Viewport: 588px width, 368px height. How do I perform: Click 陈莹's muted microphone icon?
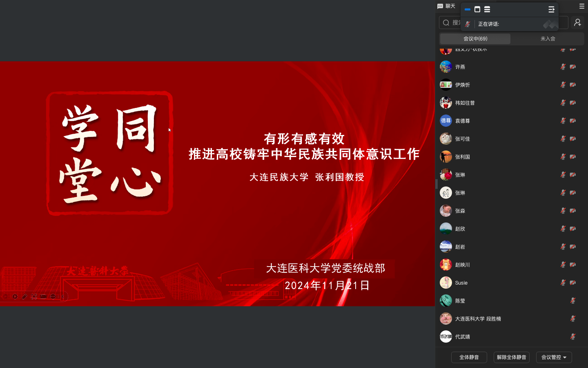pos(573,301)
